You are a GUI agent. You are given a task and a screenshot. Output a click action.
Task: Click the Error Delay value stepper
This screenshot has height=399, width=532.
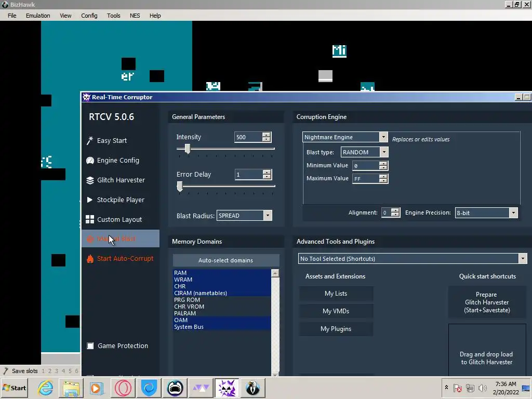coord(267,175)
